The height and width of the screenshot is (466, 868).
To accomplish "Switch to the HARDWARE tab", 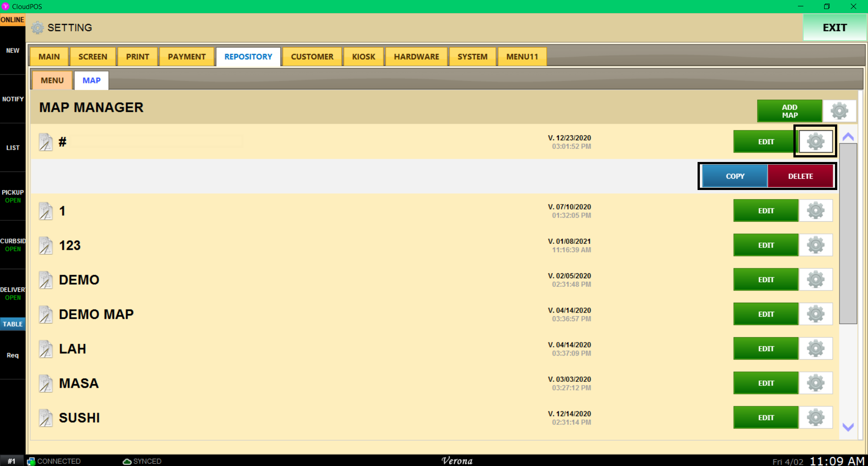I will 416,57.
